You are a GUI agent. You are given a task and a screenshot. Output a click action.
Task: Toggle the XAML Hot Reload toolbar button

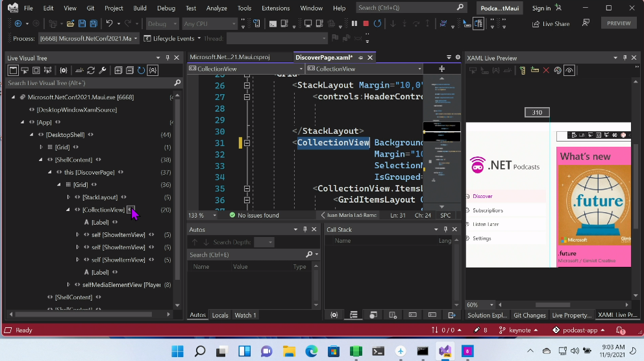(x=480, y=24)
